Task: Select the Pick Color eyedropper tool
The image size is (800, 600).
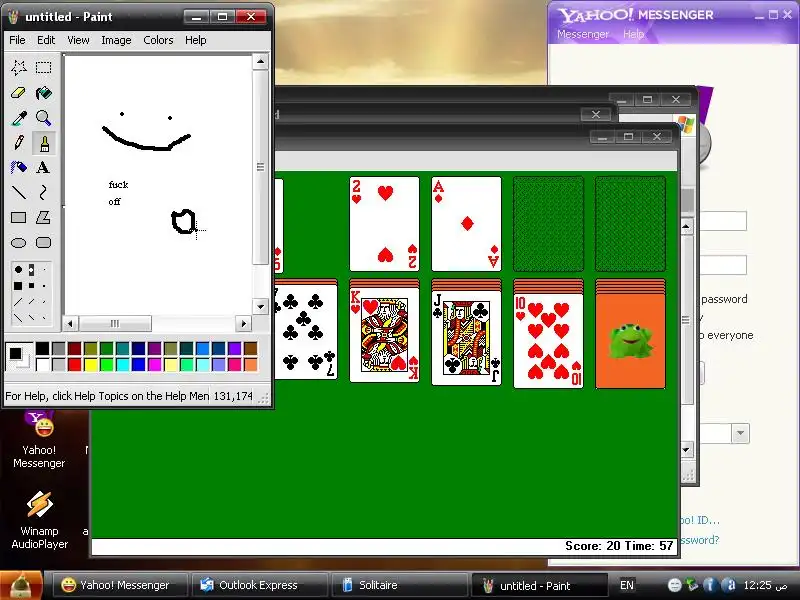Action: 19,118
